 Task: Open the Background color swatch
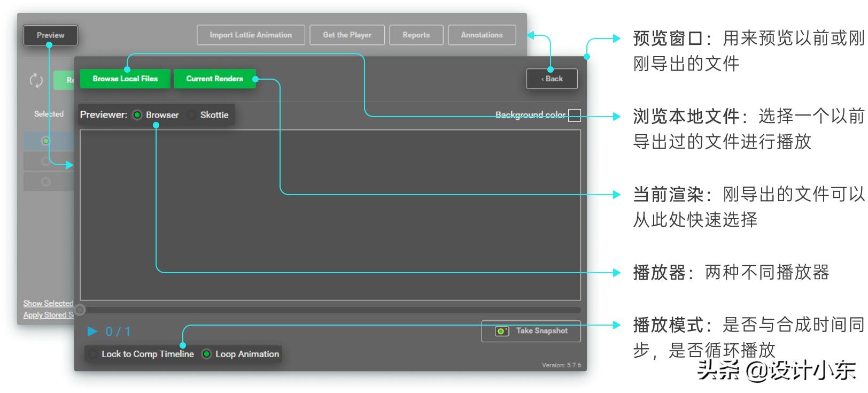pos(574,115)
